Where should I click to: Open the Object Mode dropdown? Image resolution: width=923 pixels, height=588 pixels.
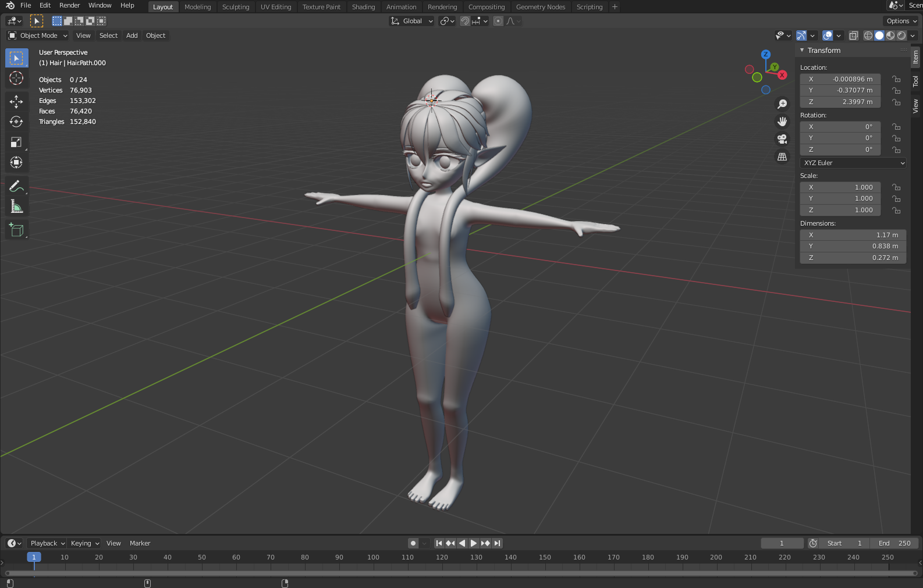point(38,35)
